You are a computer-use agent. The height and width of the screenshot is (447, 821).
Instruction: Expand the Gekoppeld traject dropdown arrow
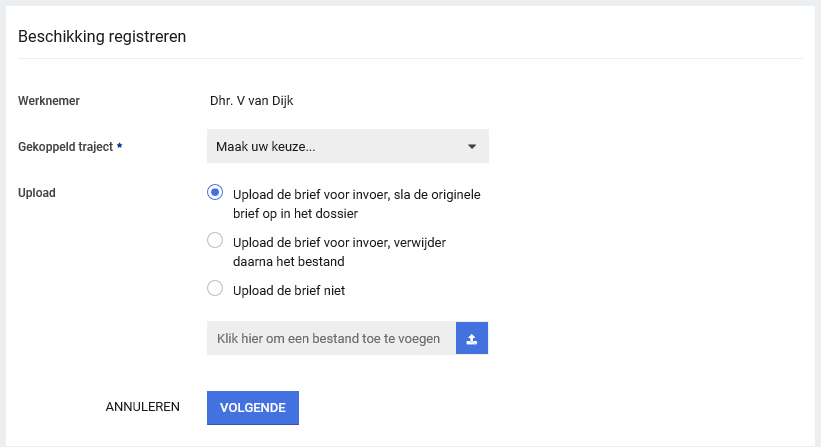(x=472, y=147)
